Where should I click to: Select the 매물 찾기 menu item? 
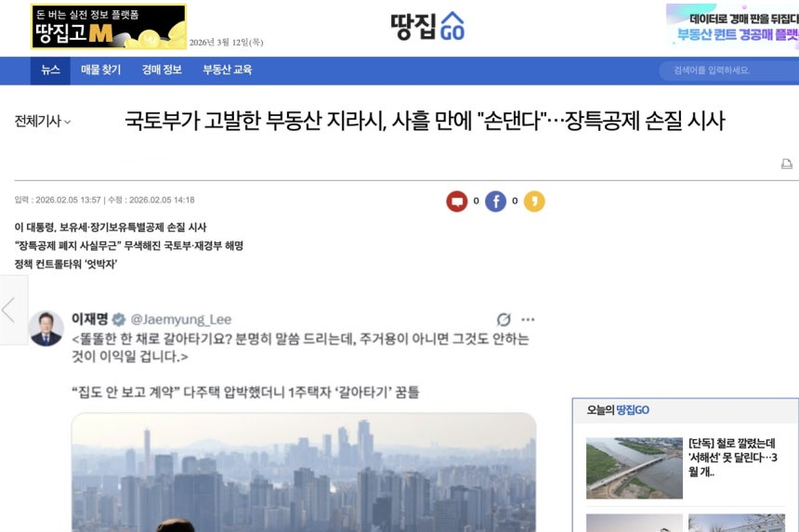click(x=101, y=71)
